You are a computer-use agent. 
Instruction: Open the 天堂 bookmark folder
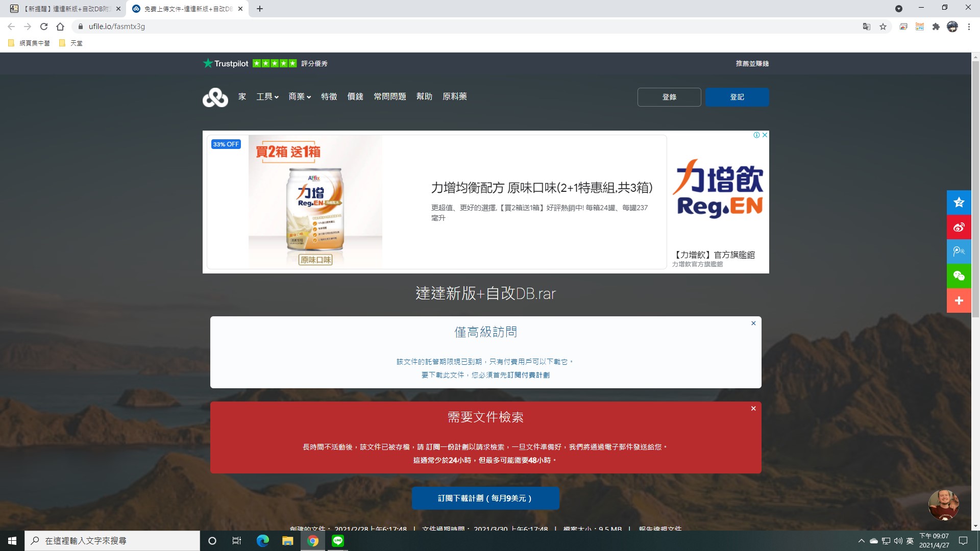[71, 43]
